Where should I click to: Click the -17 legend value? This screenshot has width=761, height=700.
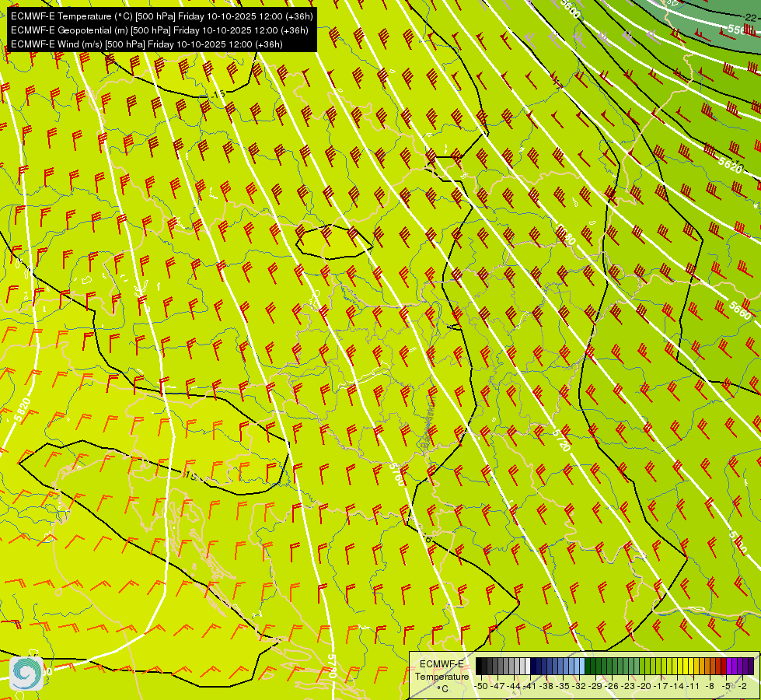(661, 686)
